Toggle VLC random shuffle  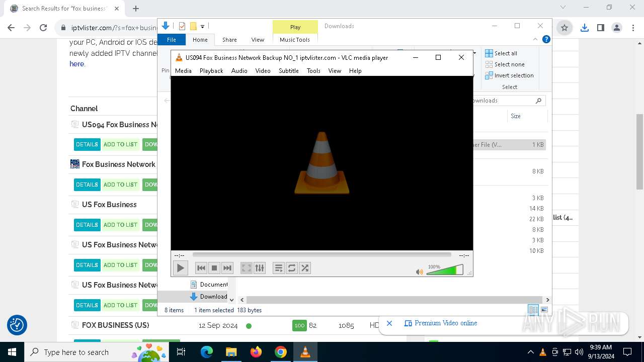click(x=305, y=268)
